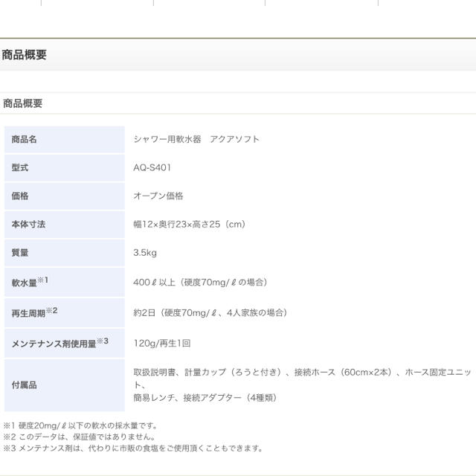This screenshot has width=476, height=476.
Task: Click the dimensions 幅12×奥行23×高さ25（cm）
Action: coord(190,225)
